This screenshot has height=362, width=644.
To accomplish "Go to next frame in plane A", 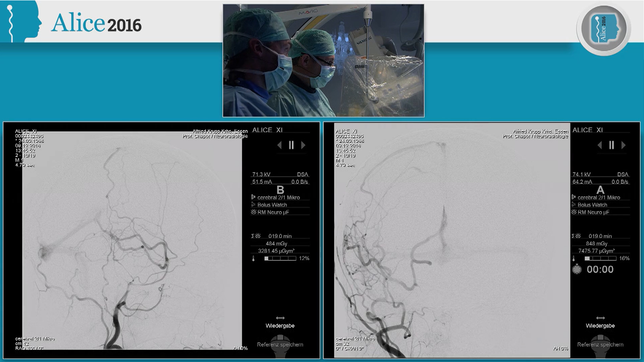I will pyautogui.click(x=623, y=145).
